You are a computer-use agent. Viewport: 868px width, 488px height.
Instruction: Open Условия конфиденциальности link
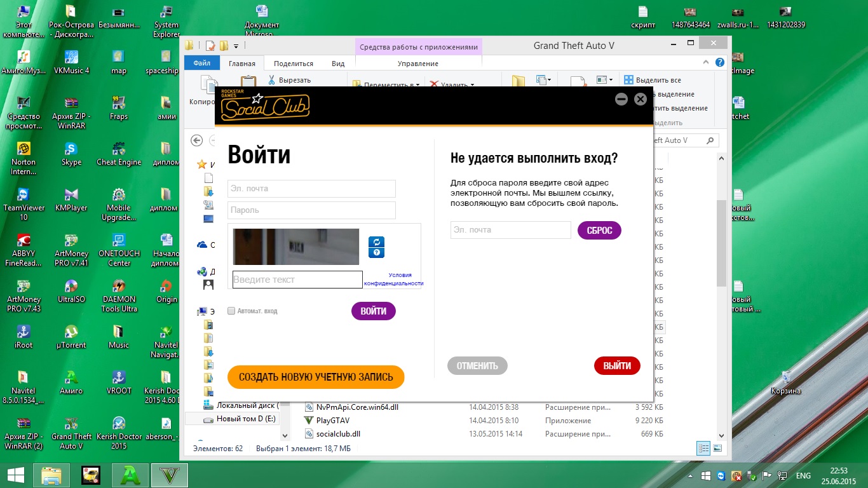coord(393,279)
